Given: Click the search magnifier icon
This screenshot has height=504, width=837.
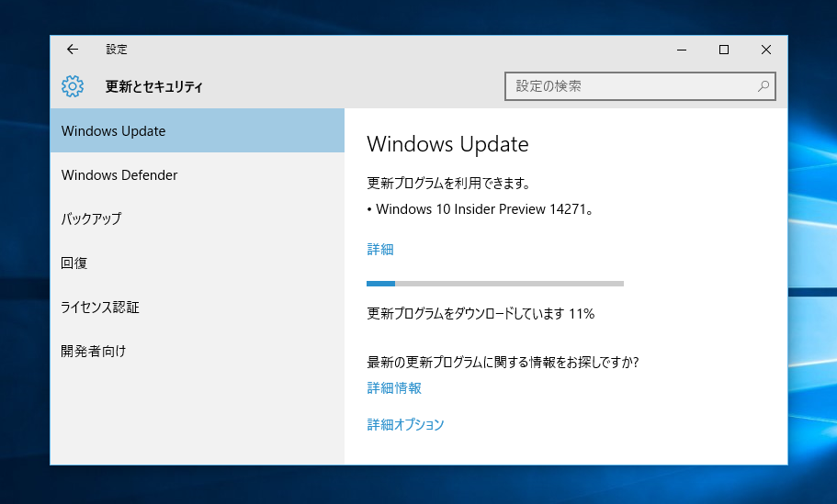Looking at the screenshot, I should point(763,86).
